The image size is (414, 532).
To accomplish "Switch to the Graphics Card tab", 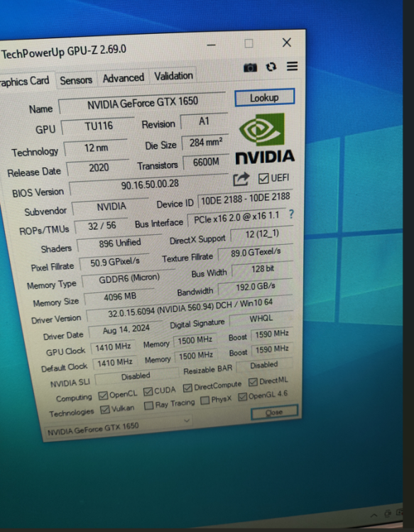I will pyautogui.click(x=25, y=81).
